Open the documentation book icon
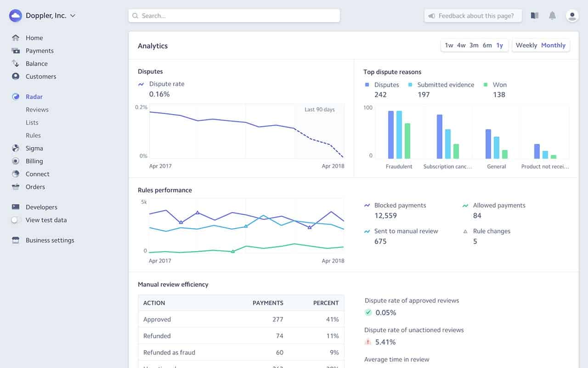588x368 pixels. 535,16
